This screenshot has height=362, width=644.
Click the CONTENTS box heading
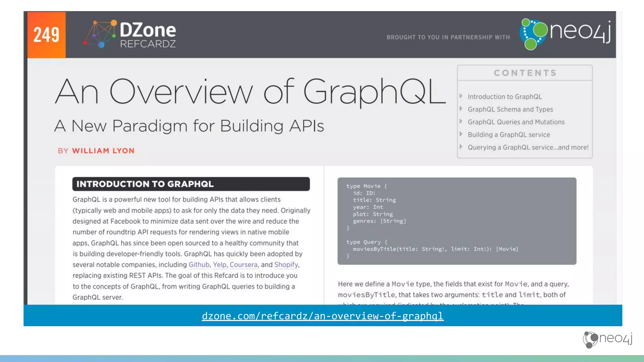pyautogui.click(x=525, y=73)
